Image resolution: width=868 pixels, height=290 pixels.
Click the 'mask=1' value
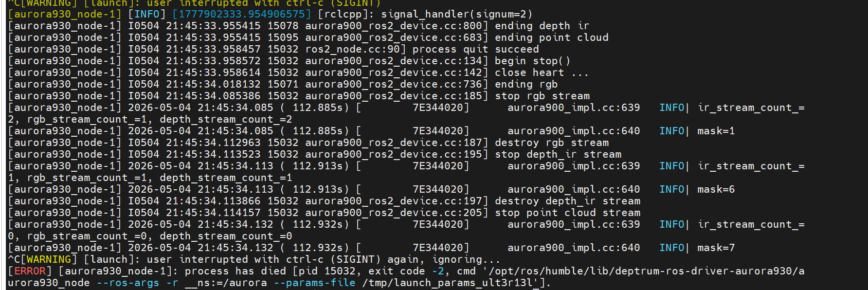(x=716, y=131)
